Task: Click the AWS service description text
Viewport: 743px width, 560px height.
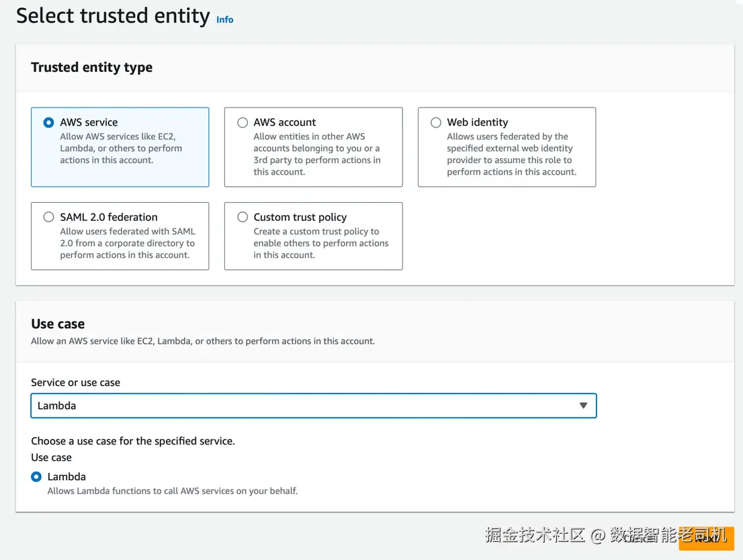Action: (x=121, y=148)
